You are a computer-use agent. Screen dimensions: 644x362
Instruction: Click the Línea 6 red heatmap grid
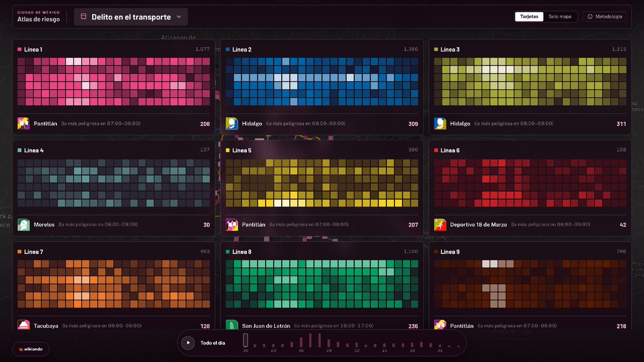click(x=530, y=183)
